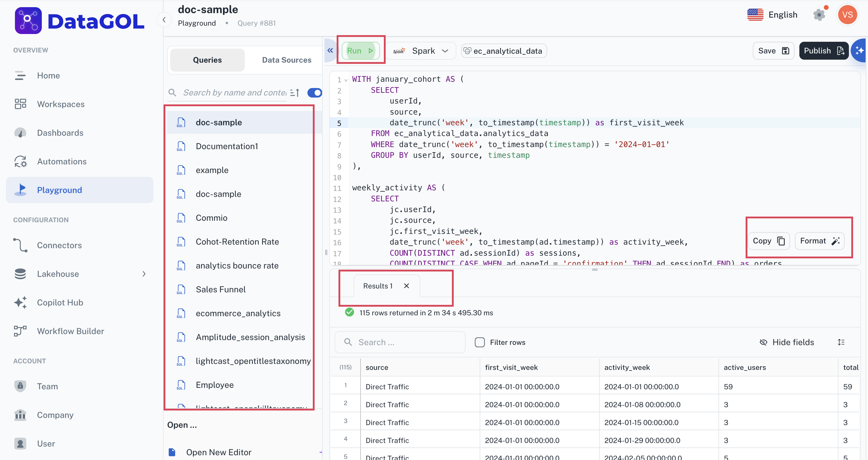Fold the code block at line 1
Image resolution: width=868 pixels, height=460 pixels.
pyautogui.click(x=346, y=80)
